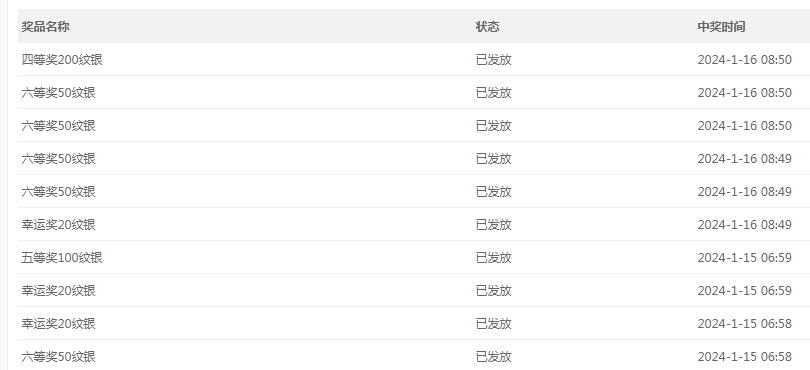Click the 06:58 timestamp beside 六等奖50纹银

pyautogui.click(x=744, y=357)
